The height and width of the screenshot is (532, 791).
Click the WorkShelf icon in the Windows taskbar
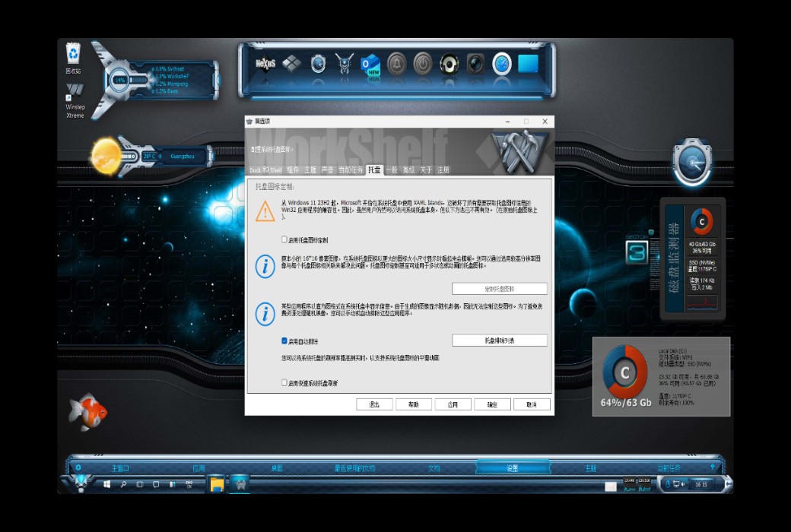[x=241, y=484]
